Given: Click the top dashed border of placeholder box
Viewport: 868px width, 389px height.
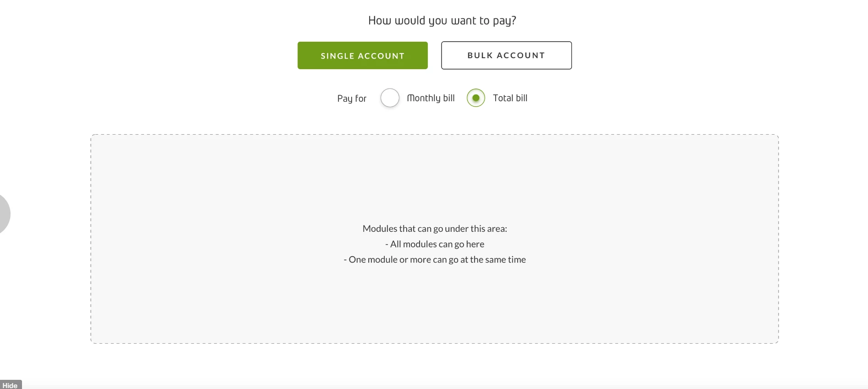Looking at the screenshot, I should (435, 135).
